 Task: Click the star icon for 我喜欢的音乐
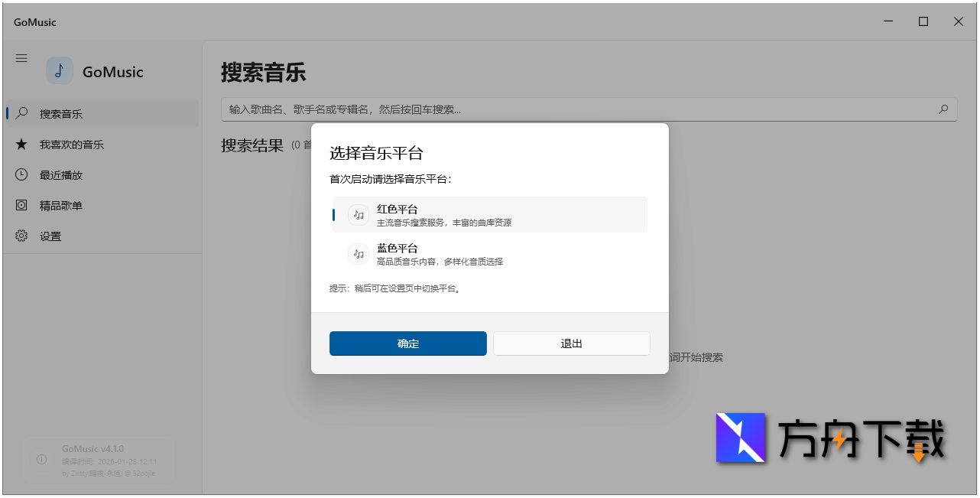pyautogui.click(x=21, y=144)
